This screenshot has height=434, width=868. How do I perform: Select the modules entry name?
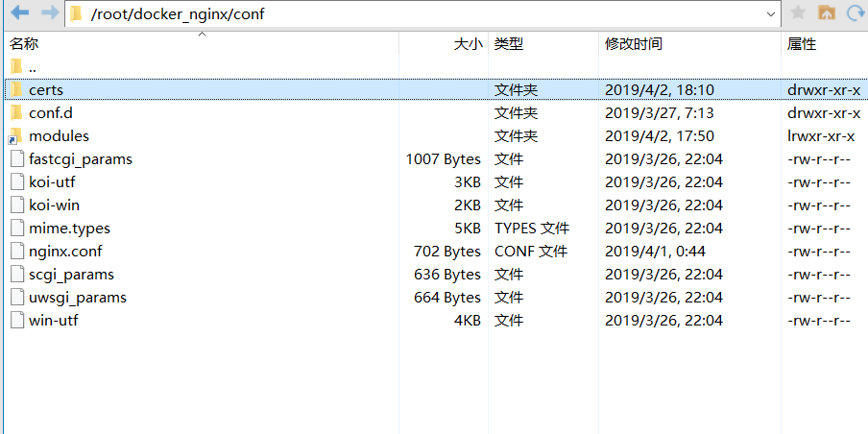59,136
